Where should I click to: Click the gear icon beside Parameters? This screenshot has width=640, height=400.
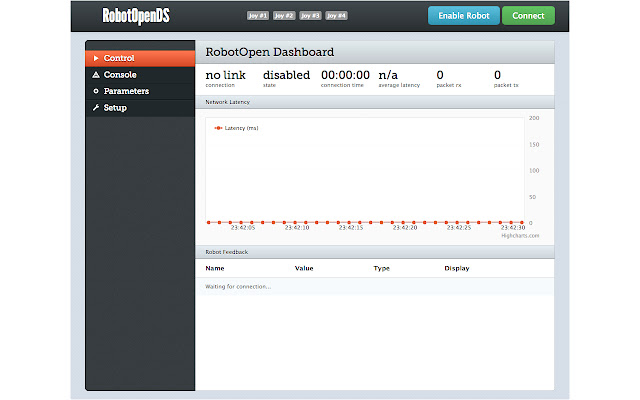95,91
